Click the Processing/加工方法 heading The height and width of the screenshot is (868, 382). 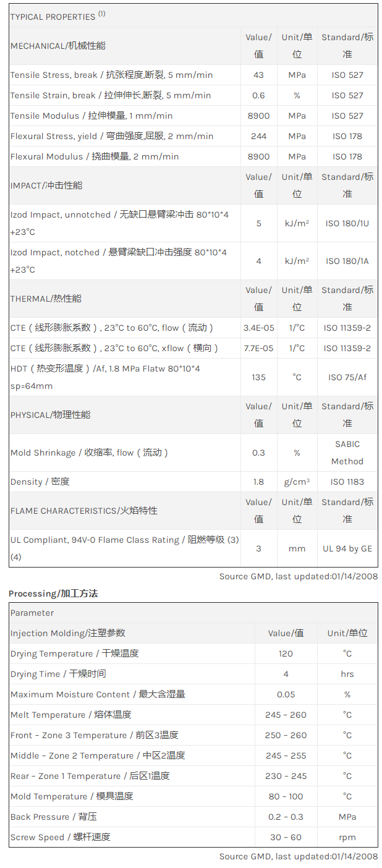coord(53,594)
